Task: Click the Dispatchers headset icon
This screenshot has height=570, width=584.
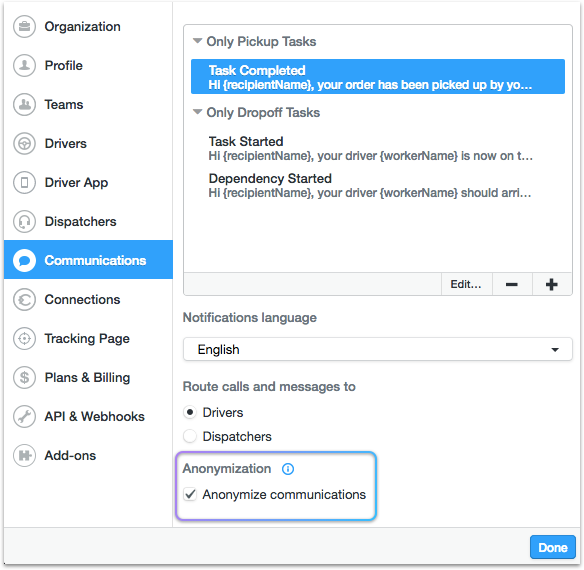Action: click(x=25, y=222)
